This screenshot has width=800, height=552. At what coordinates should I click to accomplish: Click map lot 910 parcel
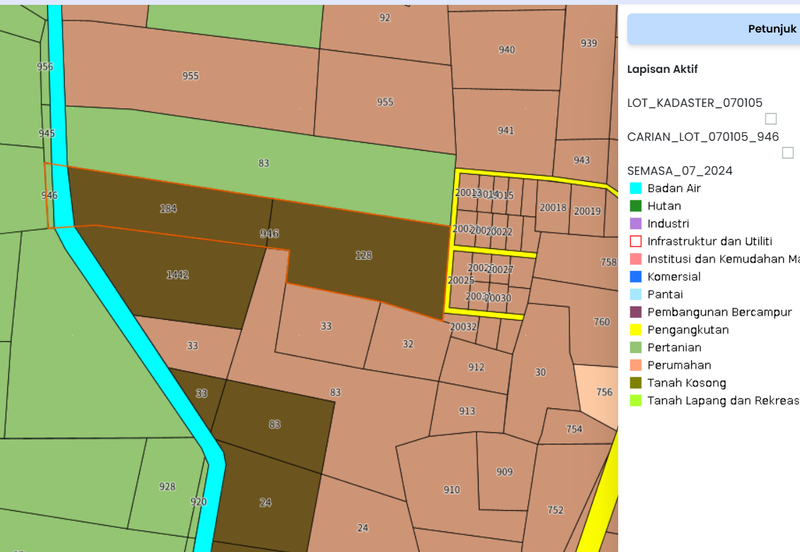451,490
